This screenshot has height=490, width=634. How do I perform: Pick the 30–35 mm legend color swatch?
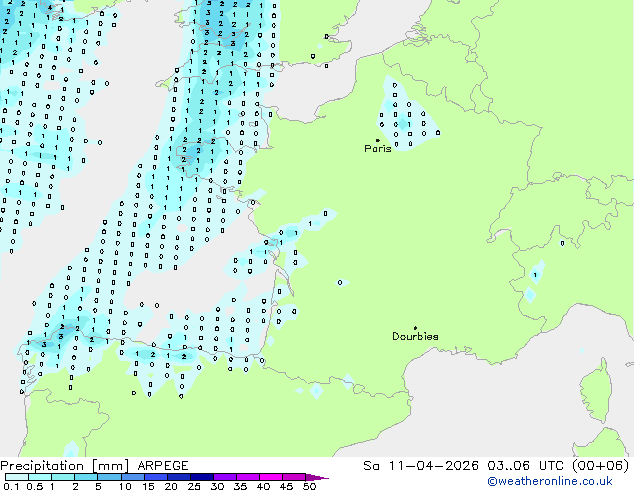point(225,477)
